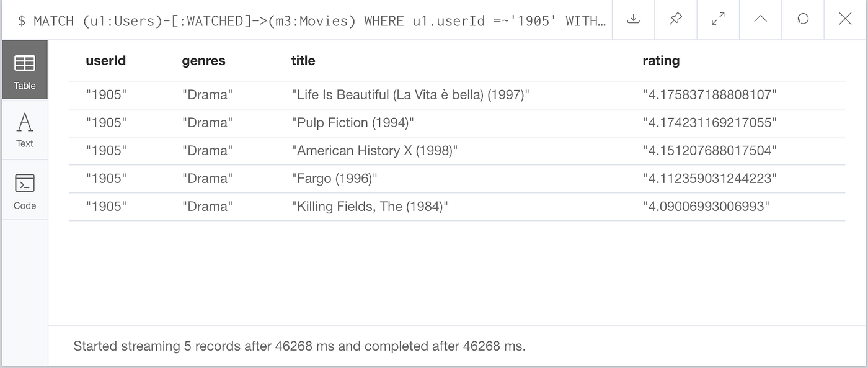
Task: Switch to the Code tab in sidebar
Action: click(x=24, y=189)
